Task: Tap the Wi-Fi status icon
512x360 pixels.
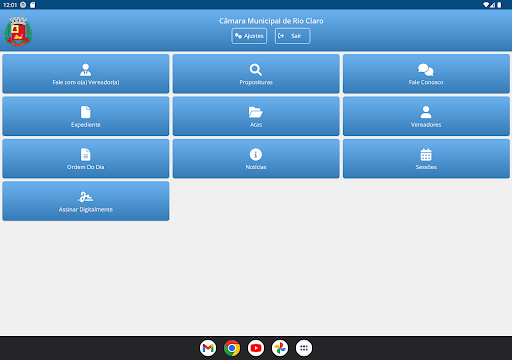Action: tap(486, 5)
